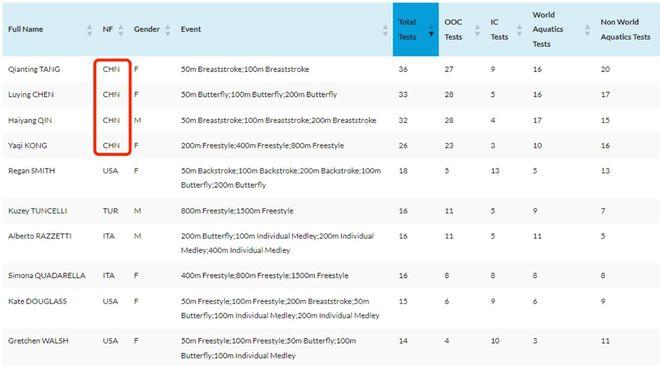
Task: Click CHN in Haiyang QIN row
Action: click(111, 120)
